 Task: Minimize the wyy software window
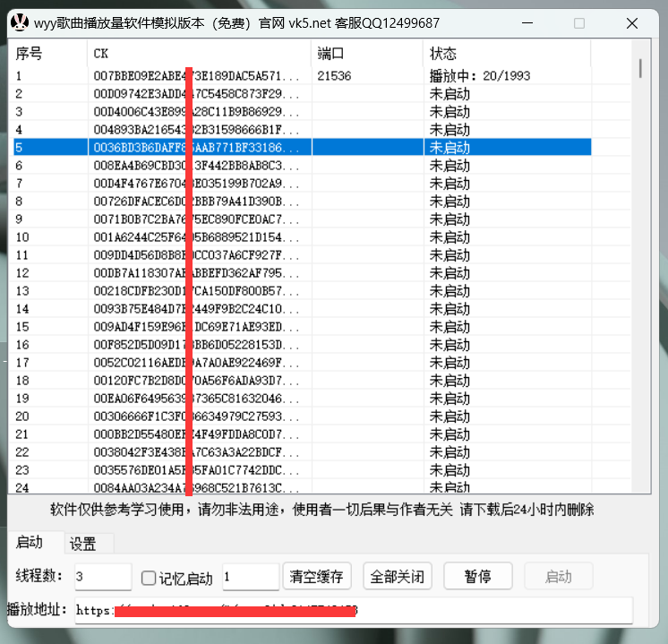point(527,22)
